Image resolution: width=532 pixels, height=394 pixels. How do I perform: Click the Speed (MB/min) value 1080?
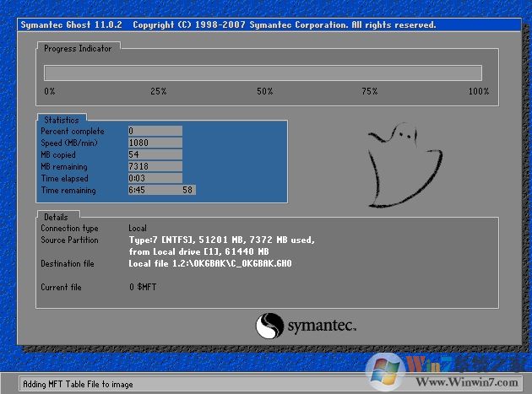click(x=155, y=143)
